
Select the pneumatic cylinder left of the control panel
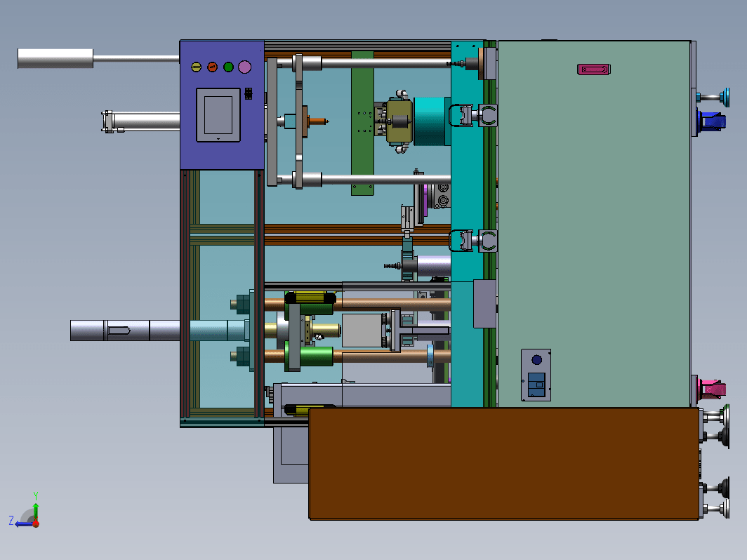pos(140,122)
